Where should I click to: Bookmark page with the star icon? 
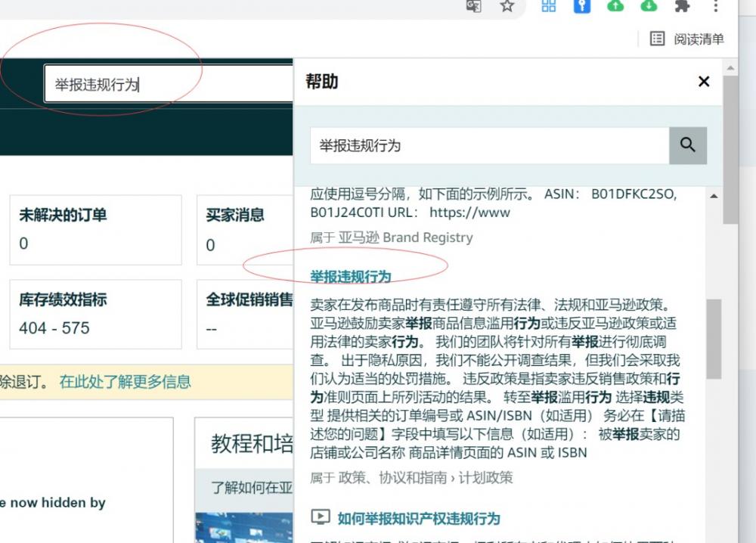pyautogui.click(x=507, y=6)
